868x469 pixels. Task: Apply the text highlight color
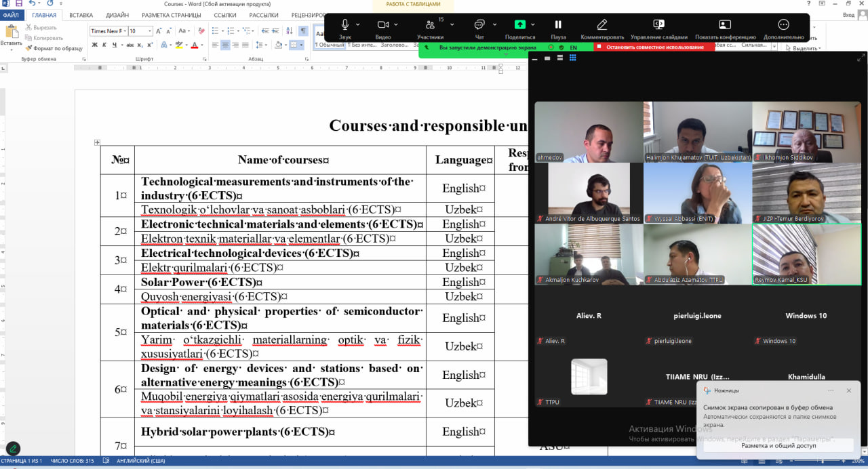coord(179,45)
